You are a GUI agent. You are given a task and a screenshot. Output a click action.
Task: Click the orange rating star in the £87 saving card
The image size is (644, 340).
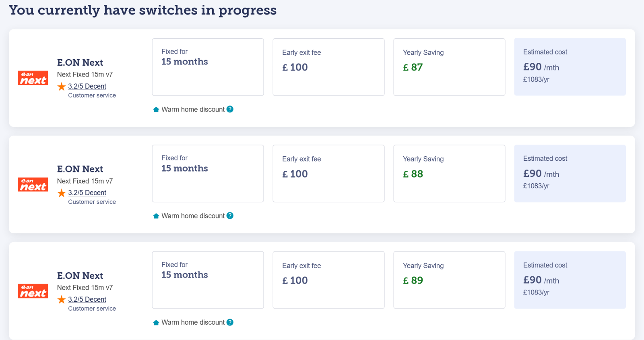[x=62, y=87]
